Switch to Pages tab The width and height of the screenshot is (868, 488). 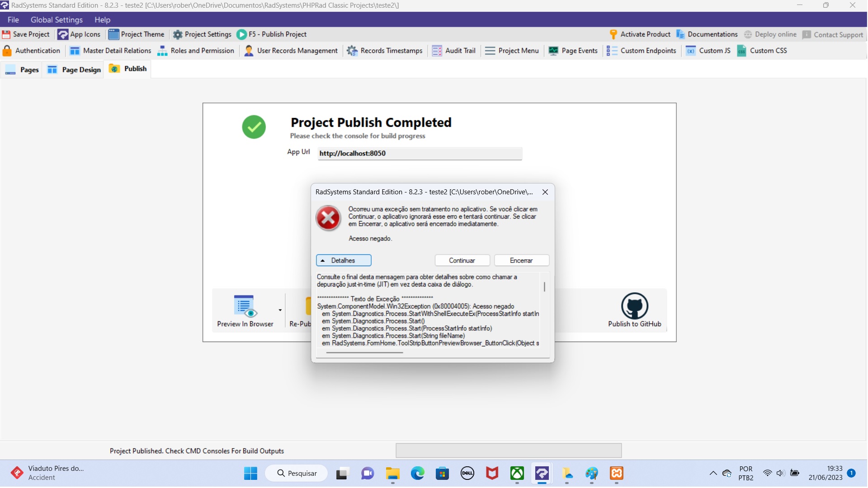(22, 70)
